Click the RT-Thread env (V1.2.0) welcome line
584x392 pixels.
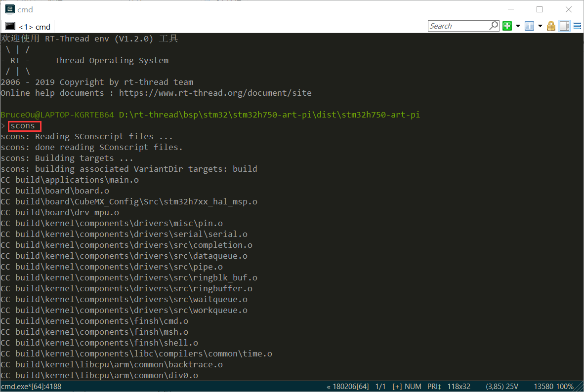point(89,39)
